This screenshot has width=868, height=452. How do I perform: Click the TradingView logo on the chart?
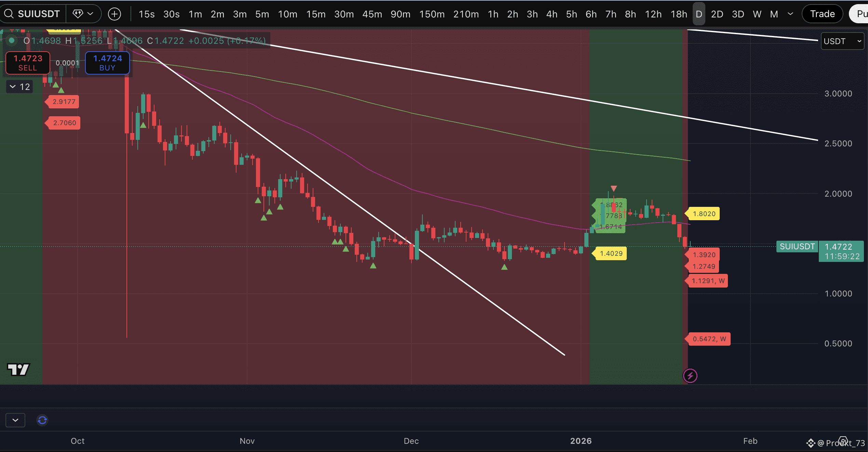[x=18, y=369]
